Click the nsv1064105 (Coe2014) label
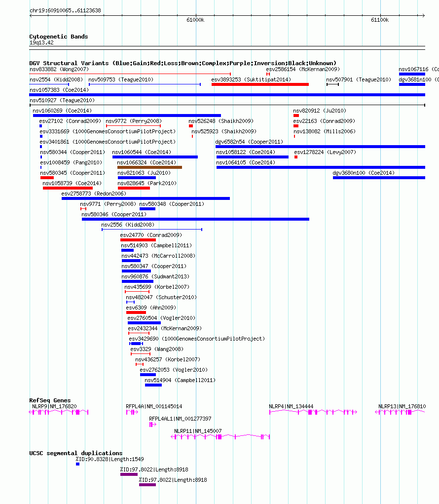The image size is (439, 504). [246, 162]
